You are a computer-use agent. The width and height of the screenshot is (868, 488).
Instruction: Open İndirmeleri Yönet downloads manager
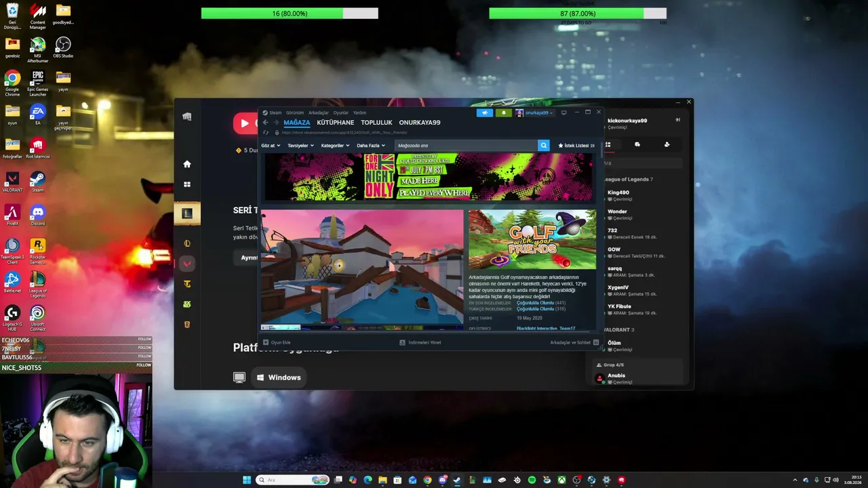click(420, 342)
